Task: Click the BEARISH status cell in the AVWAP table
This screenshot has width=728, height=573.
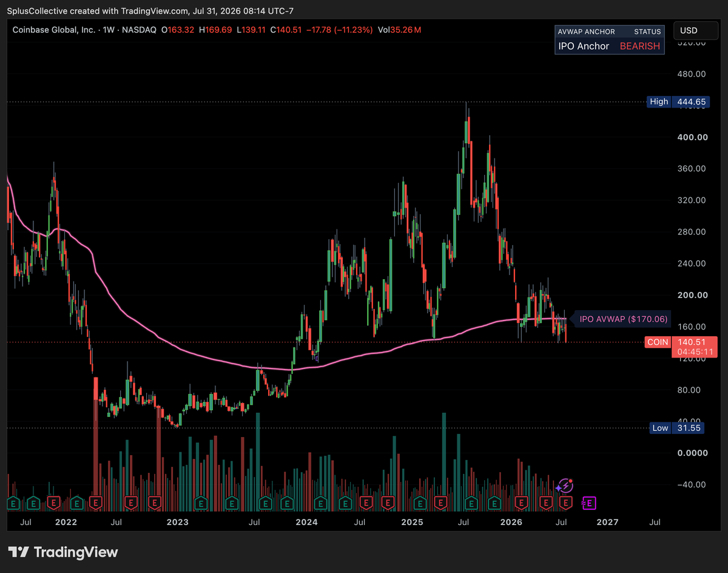Action: [639, 46]
